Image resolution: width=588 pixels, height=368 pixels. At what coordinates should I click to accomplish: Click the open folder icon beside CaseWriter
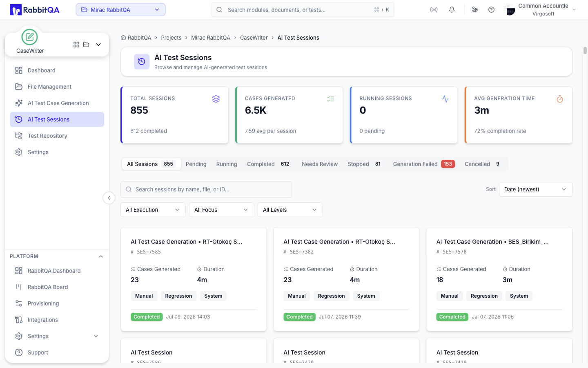click(x=86, y=45)
